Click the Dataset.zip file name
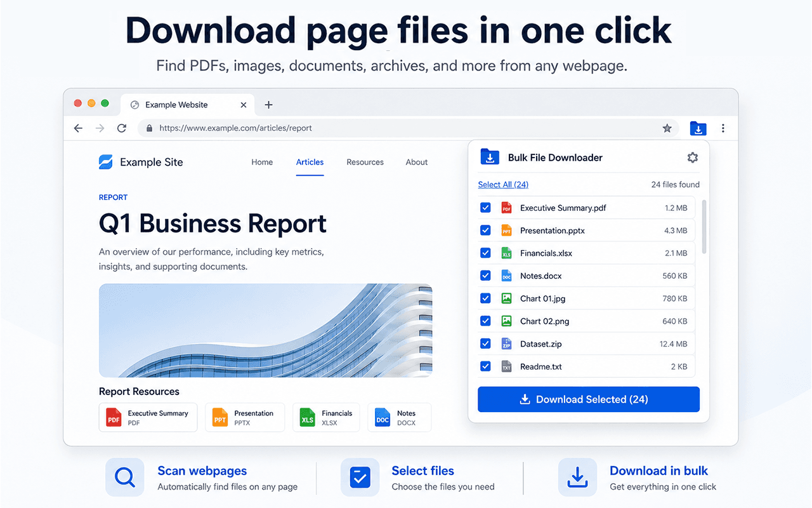812x508 pixels. 541,344
